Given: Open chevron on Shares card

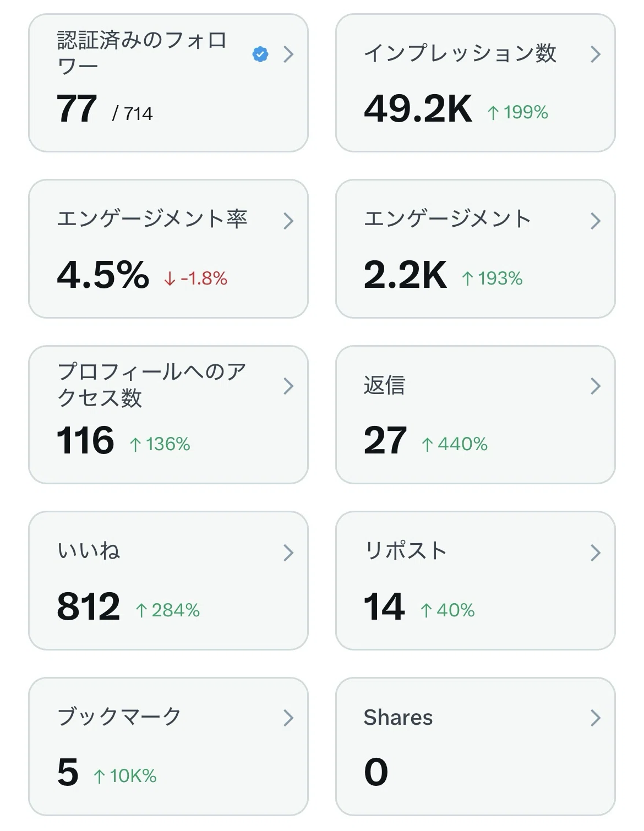Looking at the screenshot, I should pos(595,718).
